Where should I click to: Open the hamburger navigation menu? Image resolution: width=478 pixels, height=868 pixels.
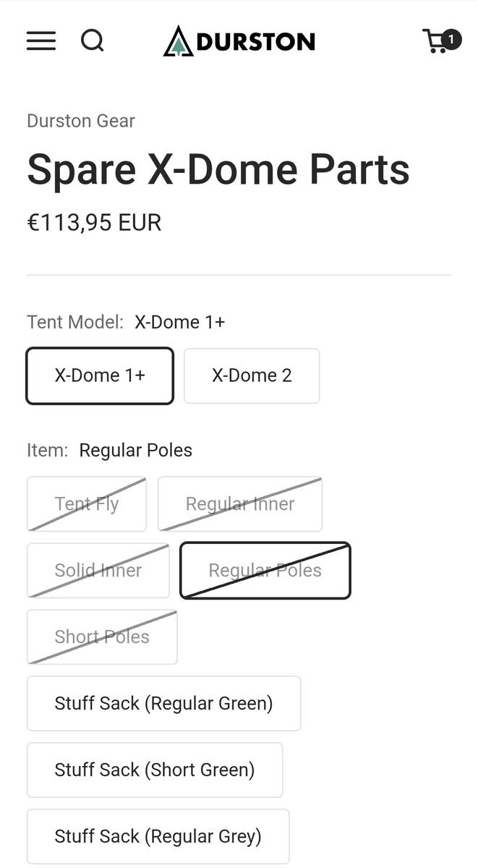(x=41, y=41)
